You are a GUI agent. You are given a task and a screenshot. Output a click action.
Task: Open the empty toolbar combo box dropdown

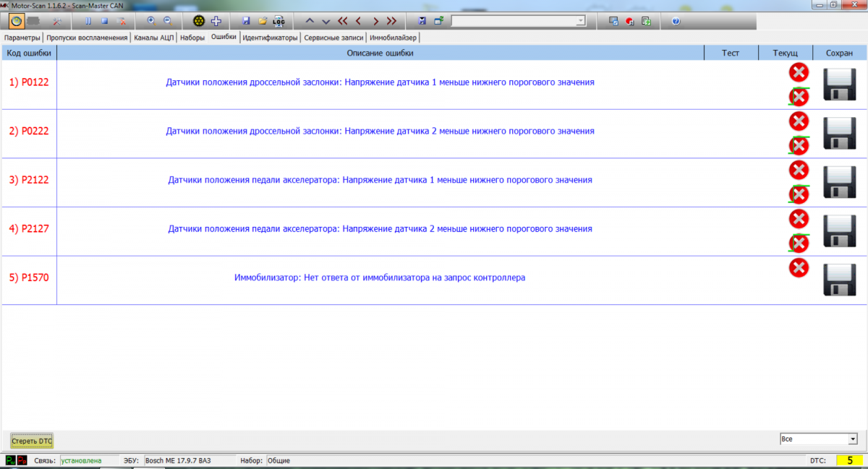click(x=580, y=21)
